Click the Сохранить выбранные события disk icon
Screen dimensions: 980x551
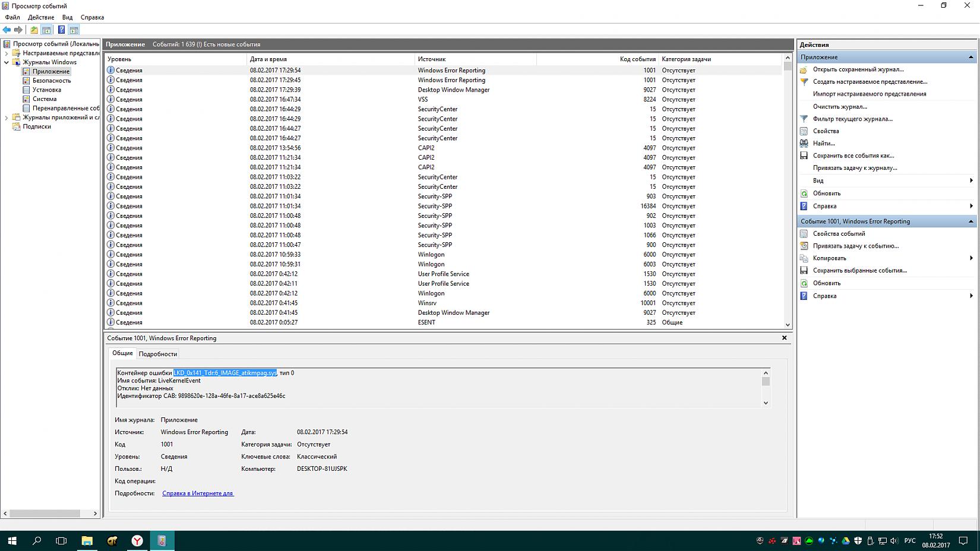804,271
